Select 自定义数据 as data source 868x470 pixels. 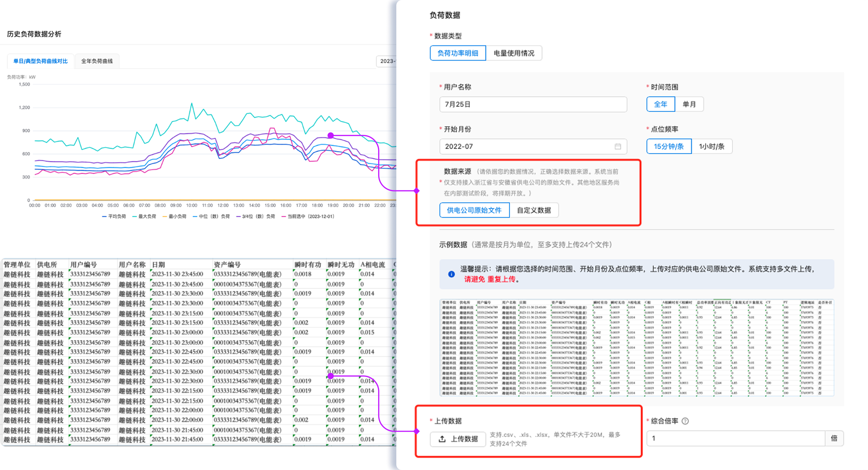(533, 210)
